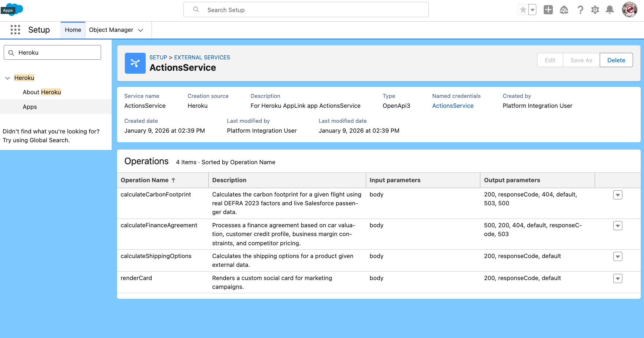Click the renderCard operation name
Screen dimensions: 644x338
(x=136, y=278)
